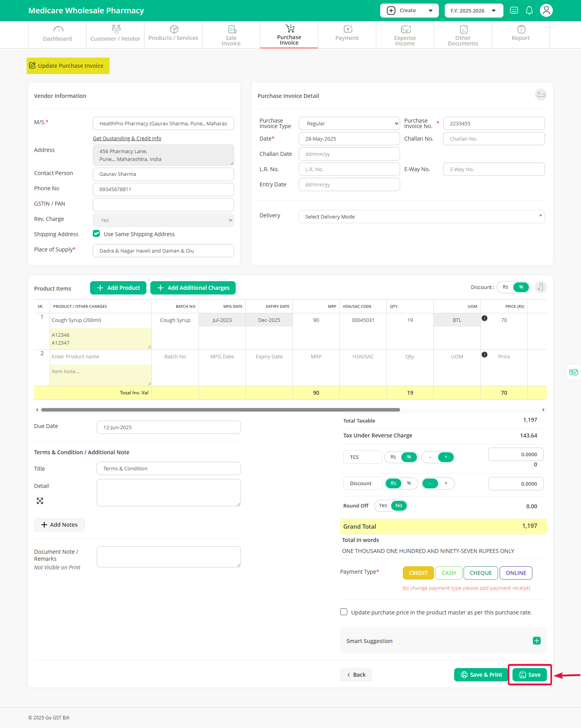
Task: Click the upload icon in Purchase Invoice Detail
Action: (x=541, y=94)
